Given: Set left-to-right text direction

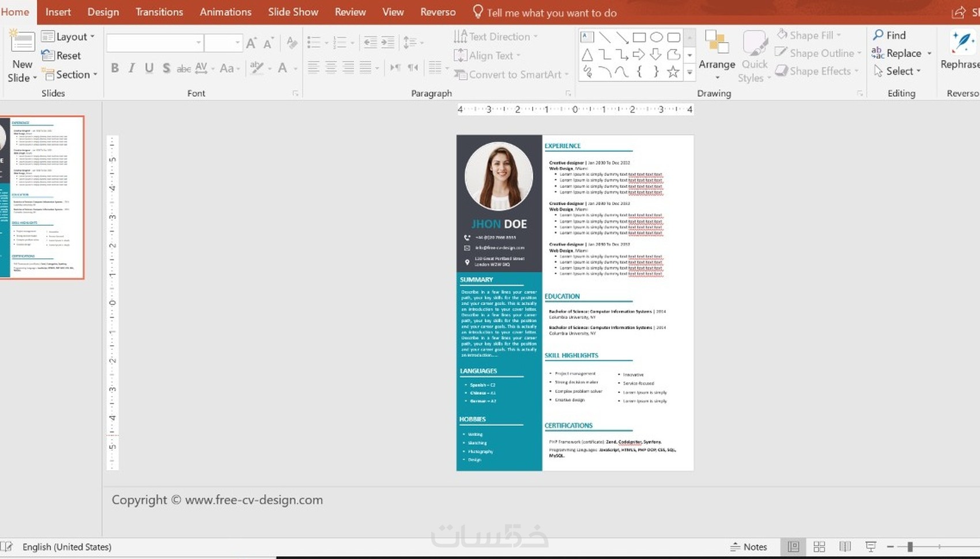Looking at the screenshot, I should [395, 68].
